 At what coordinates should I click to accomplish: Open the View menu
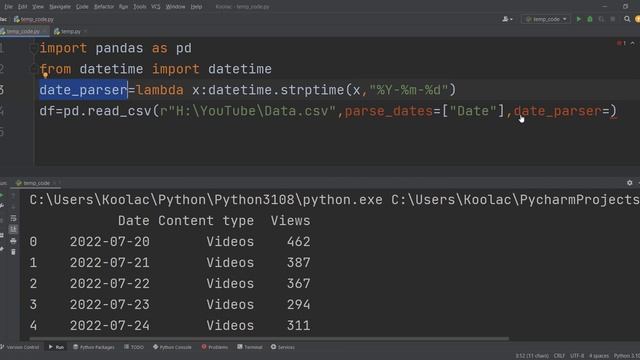point(38,7)
